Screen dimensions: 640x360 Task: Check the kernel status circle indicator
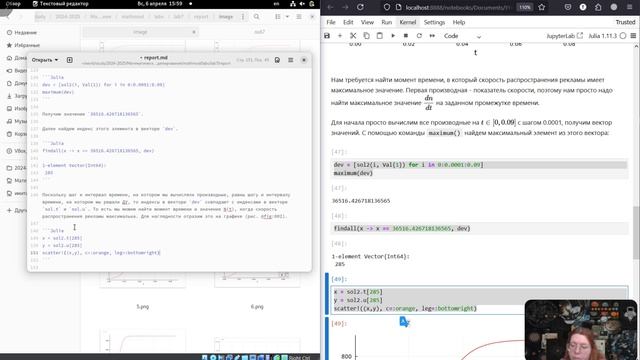623,36
